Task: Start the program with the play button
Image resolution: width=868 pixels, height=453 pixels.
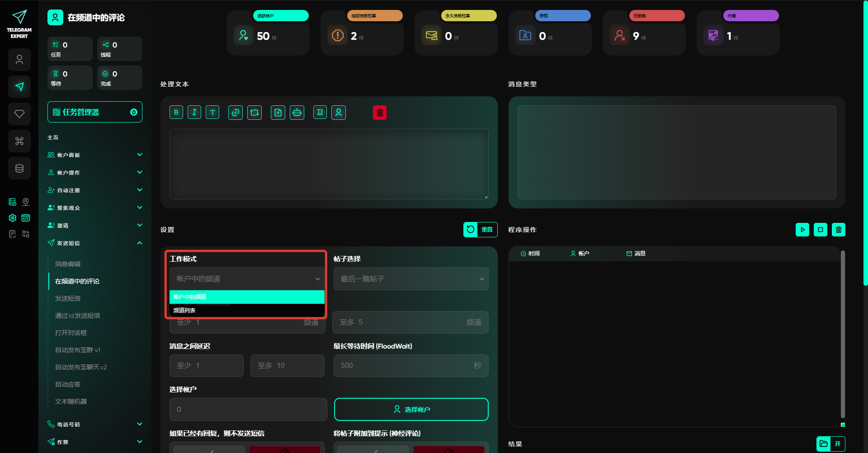Action: [802, 230]
